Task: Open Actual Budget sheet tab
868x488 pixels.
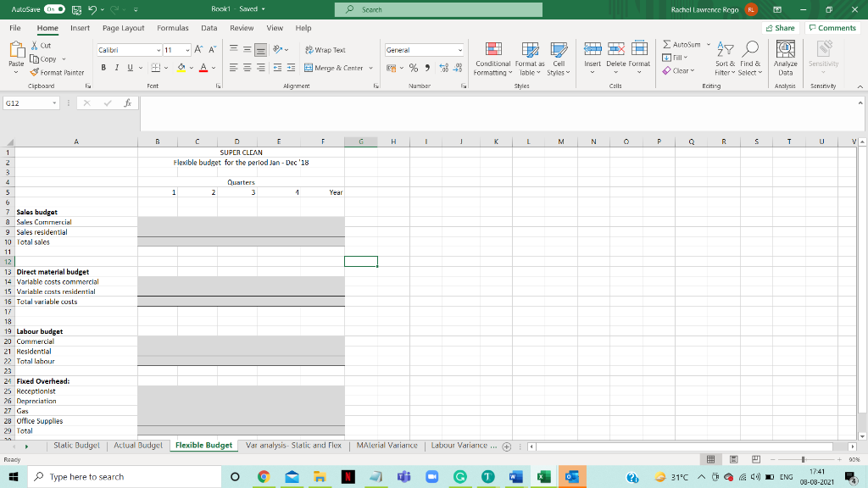Action: [x=138, y=446]
